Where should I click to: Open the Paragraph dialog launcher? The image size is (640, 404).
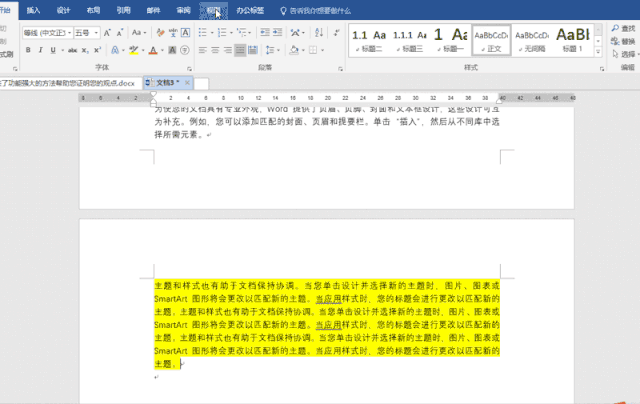[x=340, y=69]
